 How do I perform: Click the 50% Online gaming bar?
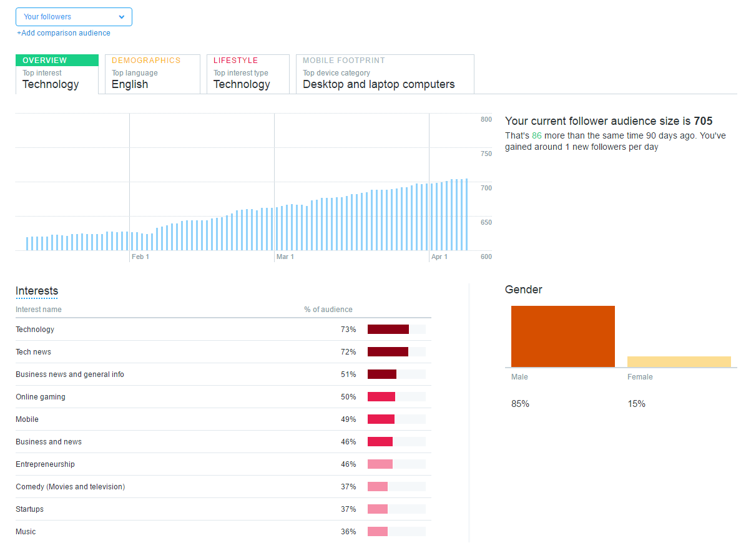[381, 397]
